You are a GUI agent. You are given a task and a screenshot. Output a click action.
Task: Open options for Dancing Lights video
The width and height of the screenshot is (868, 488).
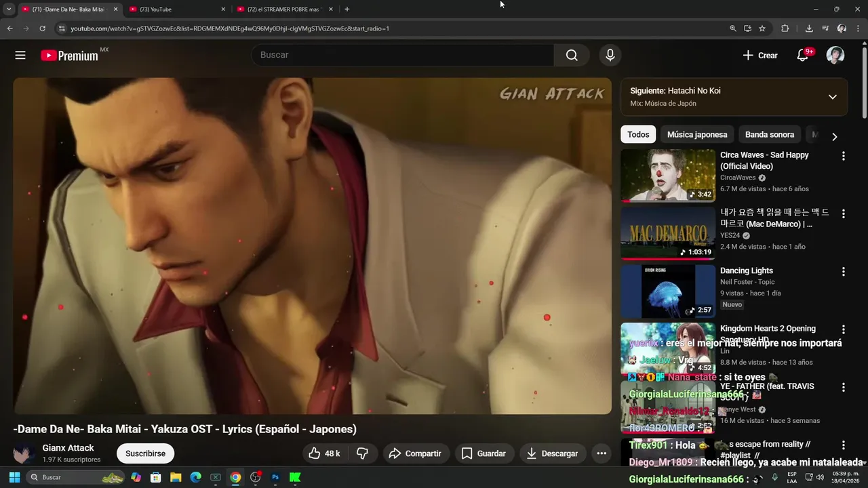click(x=844, y=272)
